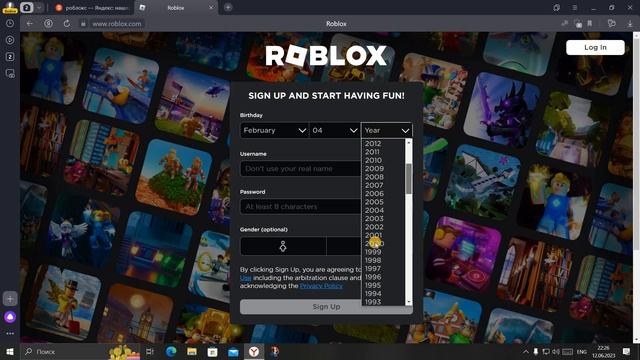The width and height of the screenshot is (640, 360).
Task: Click the screenshot icon in address bar
Action: (x=578, y=24)
